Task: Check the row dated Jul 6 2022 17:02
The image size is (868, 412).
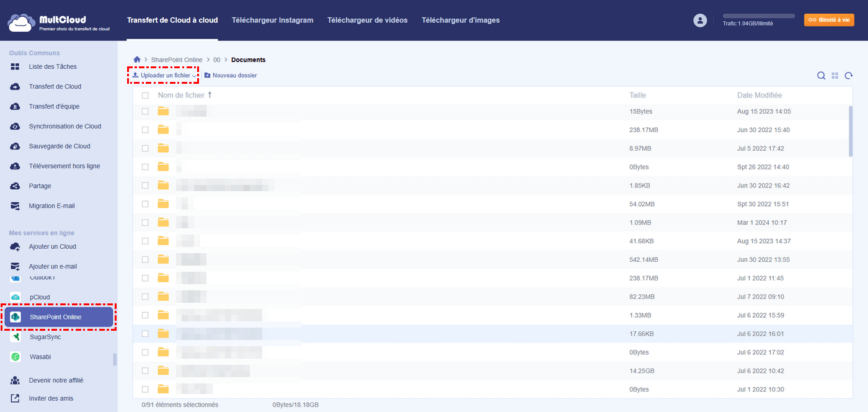Action: click(145, 352)
